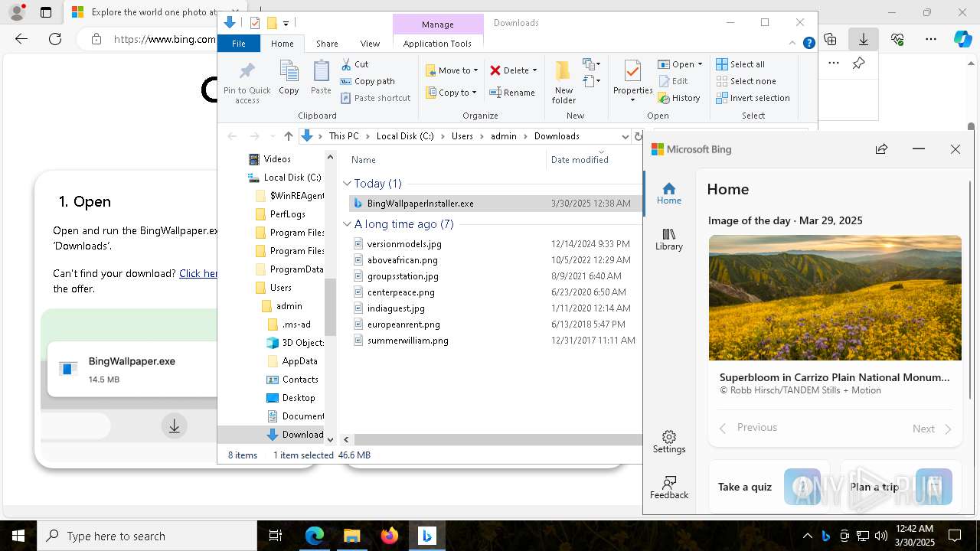This screenshot has height=551, width=980.
Task: Select Program Data folder in tree
Action: point(296,269)
